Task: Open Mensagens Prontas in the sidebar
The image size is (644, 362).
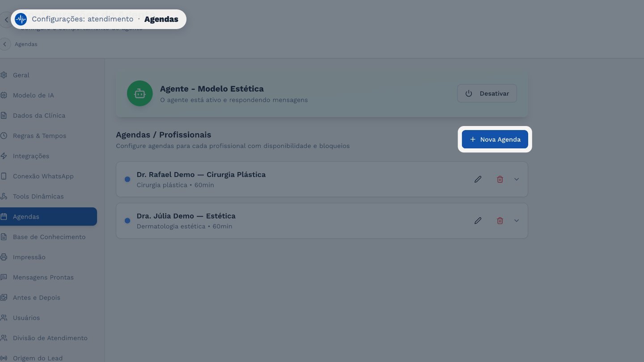Action: point(48,277)
